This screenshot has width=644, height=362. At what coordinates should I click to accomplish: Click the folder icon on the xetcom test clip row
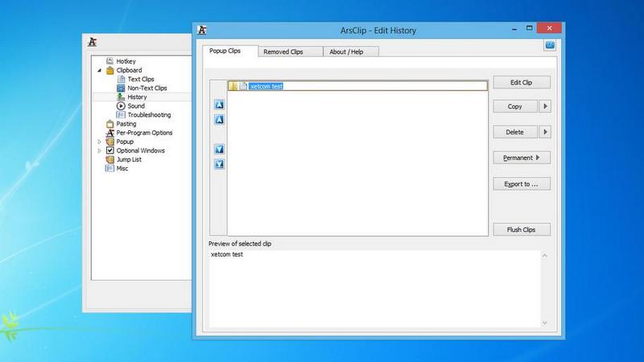point(233,86)
